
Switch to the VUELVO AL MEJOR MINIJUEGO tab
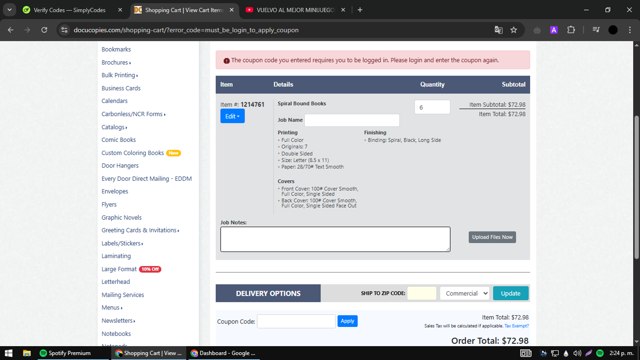[x=295, y=10]
